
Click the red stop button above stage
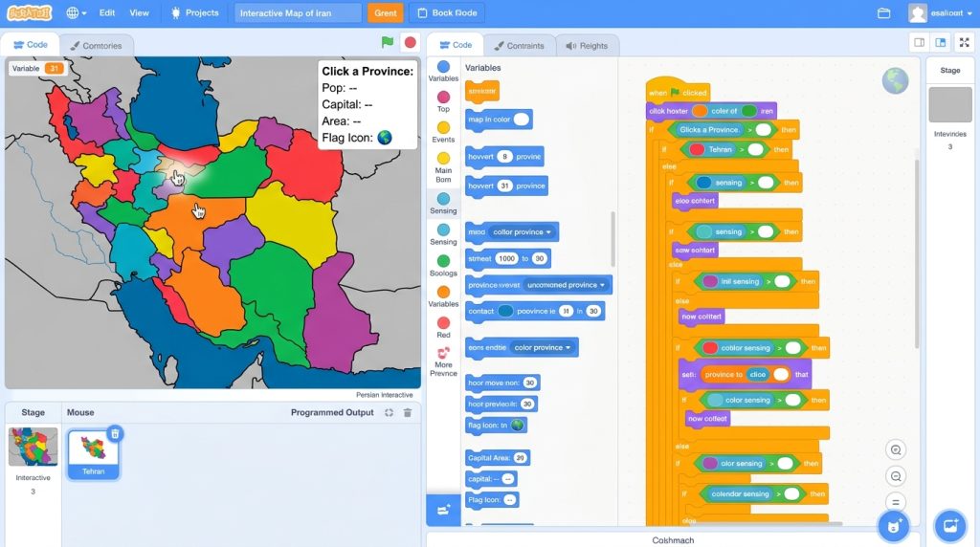point(410,42)
